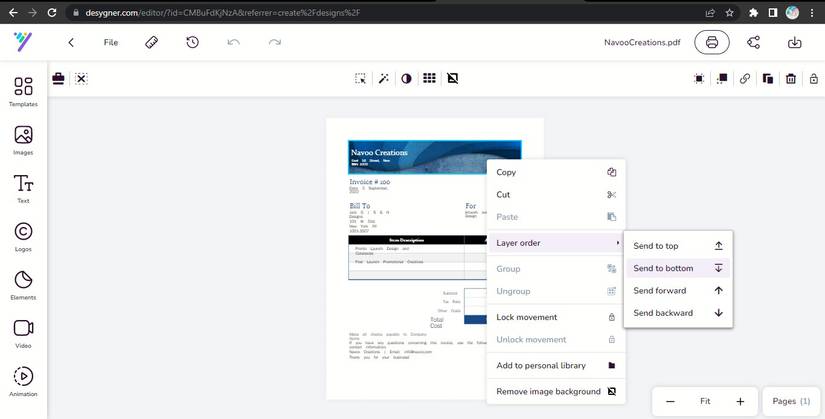
Task: Click the duplicate element icon
Action: pyautogui.click(x=768, y=79)
